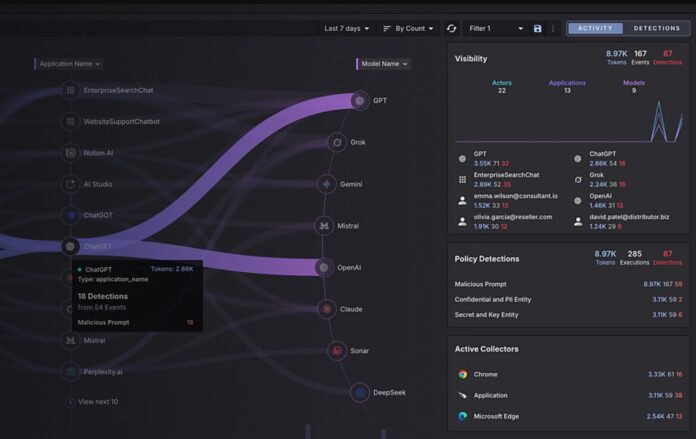
Task: Click the WebsiteSupportChatbot application node icon
Action: tap(71, 121)
